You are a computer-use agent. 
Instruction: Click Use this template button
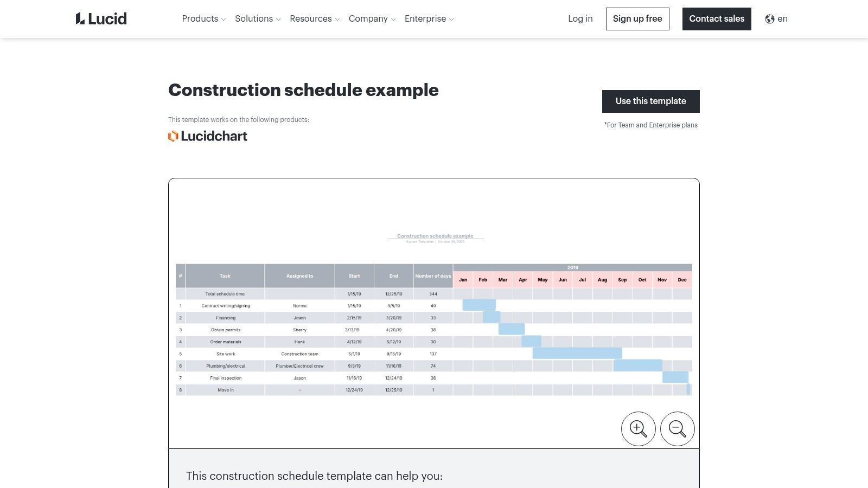coord(650,101)
